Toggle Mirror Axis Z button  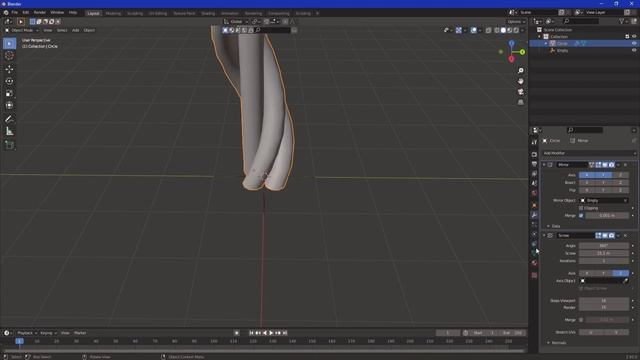point(620,175)
